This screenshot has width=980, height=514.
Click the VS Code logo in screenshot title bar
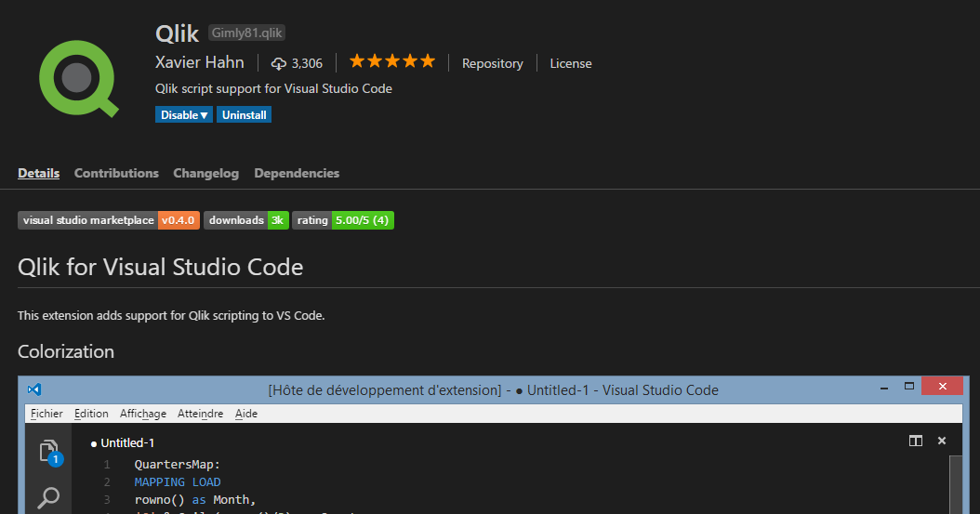pos(34,389)
